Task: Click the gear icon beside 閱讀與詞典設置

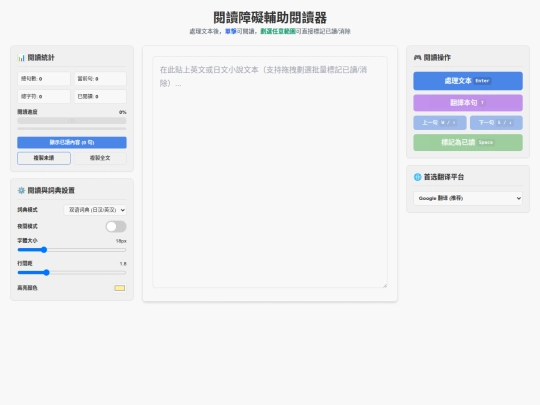Action: click(x=21, y=190)
